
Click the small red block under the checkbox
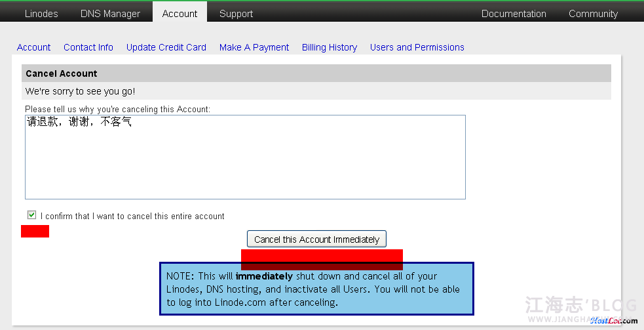pyautogui.click(x=35, y=231)
